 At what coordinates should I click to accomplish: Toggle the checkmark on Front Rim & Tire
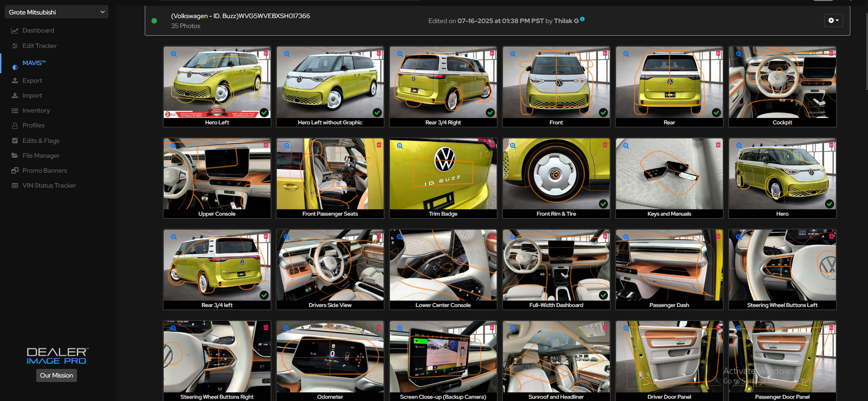[x=603, y=204]
